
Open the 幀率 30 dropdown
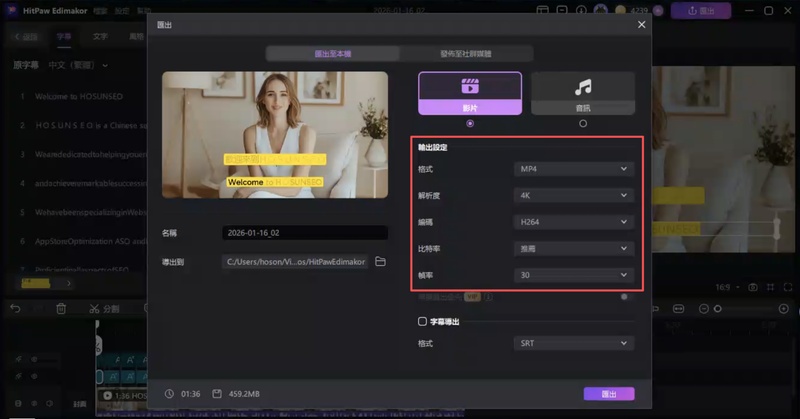(573, 275)
